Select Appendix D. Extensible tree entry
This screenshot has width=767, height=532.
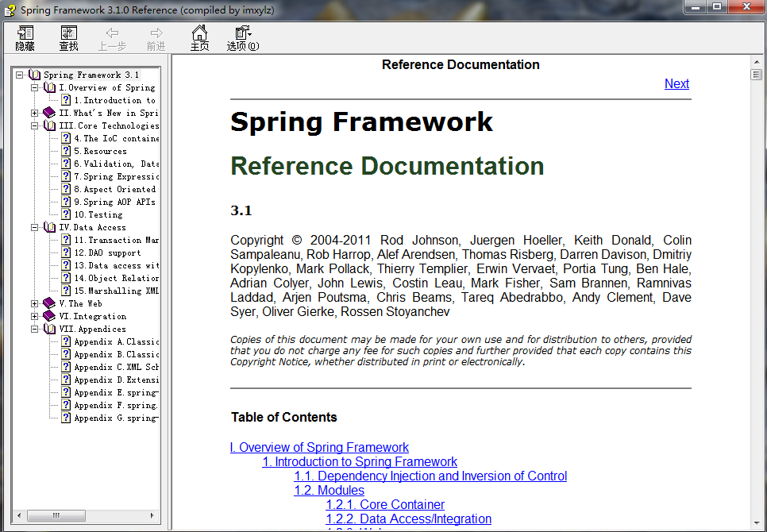117,380
